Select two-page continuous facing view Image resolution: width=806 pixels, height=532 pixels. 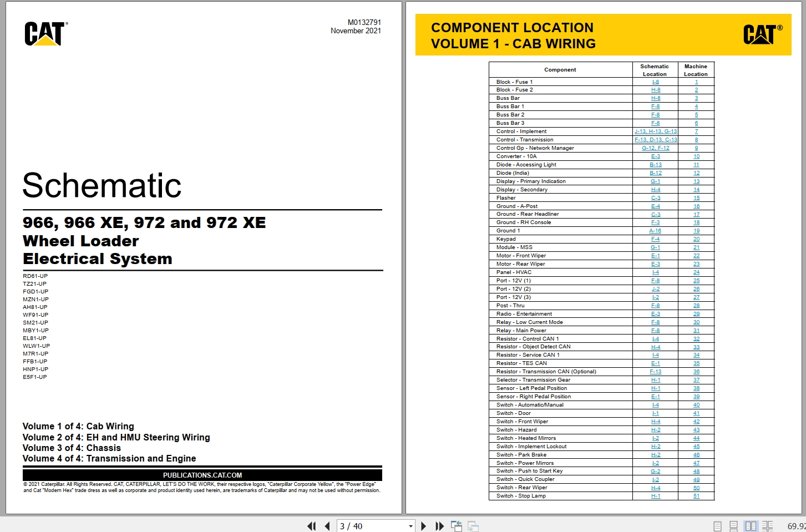tap(768, 526)
